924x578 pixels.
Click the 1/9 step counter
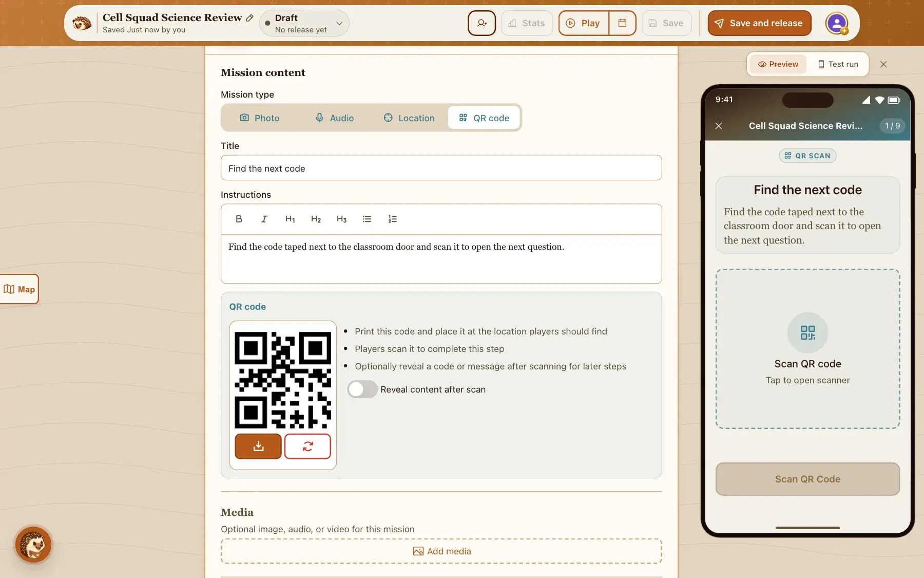tap(892, 126)
